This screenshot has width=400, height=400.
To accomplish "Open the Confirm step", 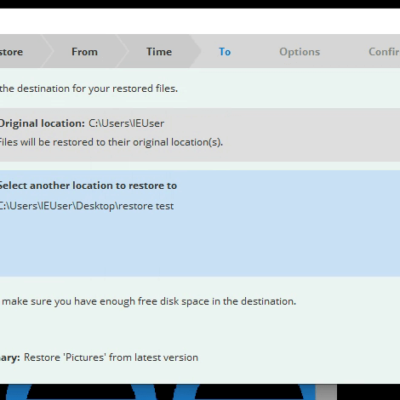I will tap(384, 52).
